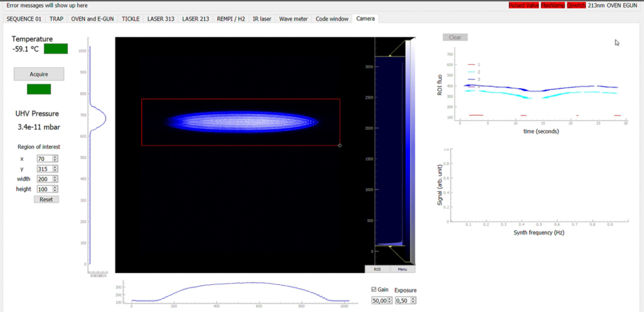The width and height of the screenshot is (644, 312).
Task: Click the ROI height input field
Action: pos(44,189)
